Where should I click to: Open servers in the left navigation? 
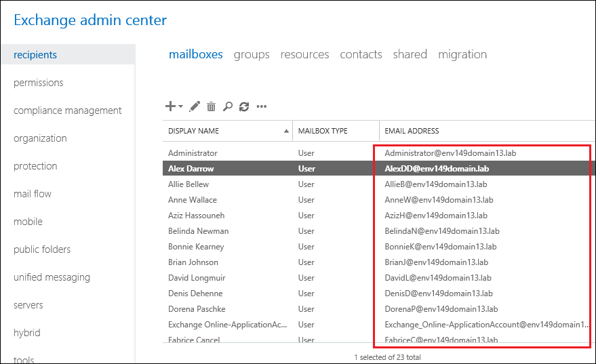pyautogui.click(x=28, y=305)
